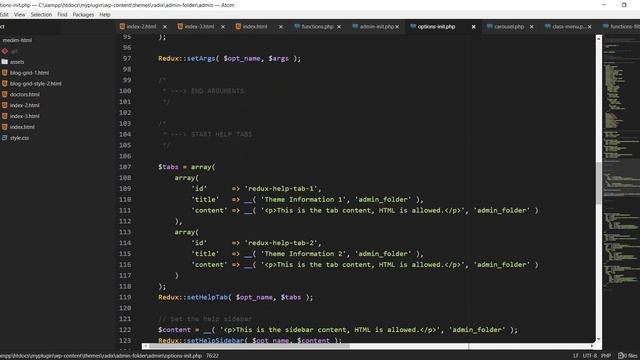Click the assets folder icon
The width and height of the screenshot is (640, 360).
(4, 62)
